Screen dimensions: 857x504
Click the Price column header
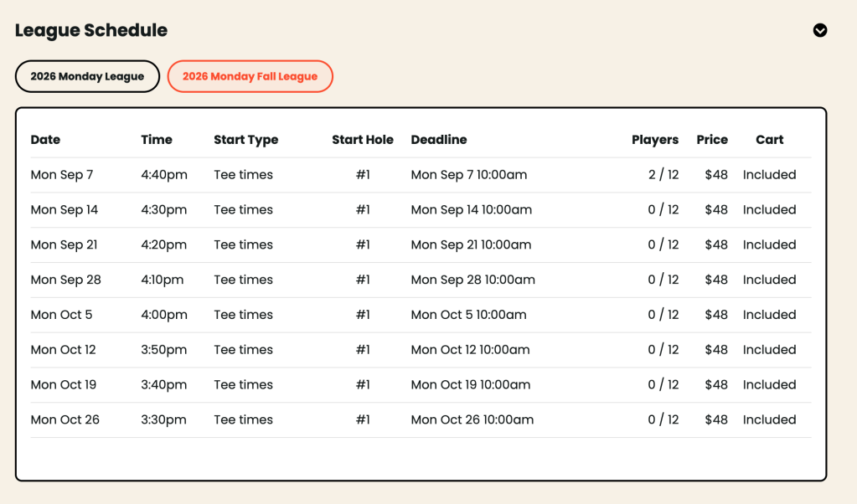point(712,140)
